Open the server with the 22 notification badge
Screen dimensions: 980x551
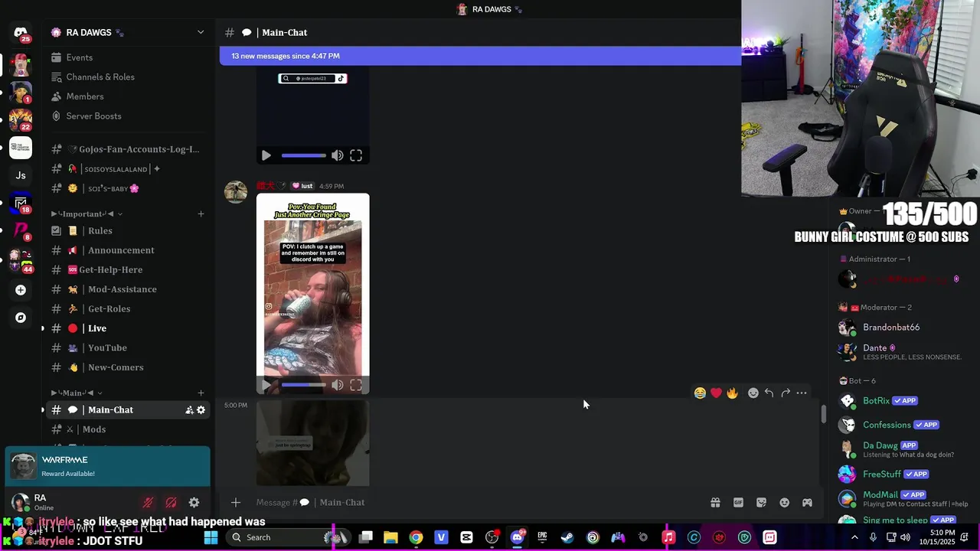[21, 120]
